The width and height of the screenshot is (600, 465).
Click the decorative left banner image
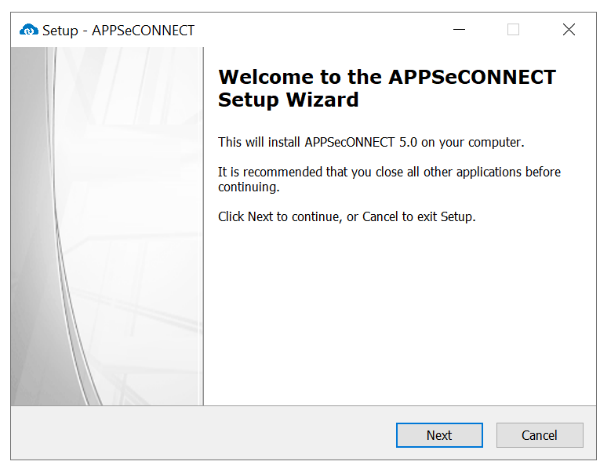tap(107, 225)
